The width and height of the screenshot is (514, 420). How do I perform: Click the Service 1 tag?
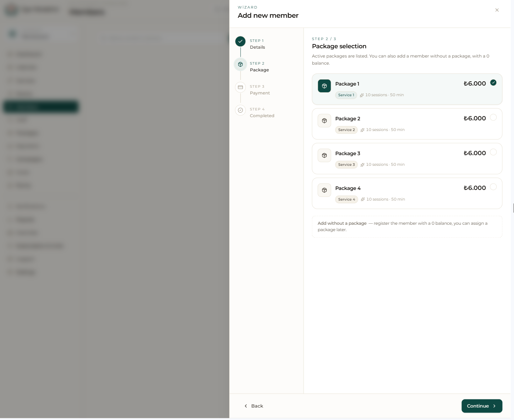point(346,95)
